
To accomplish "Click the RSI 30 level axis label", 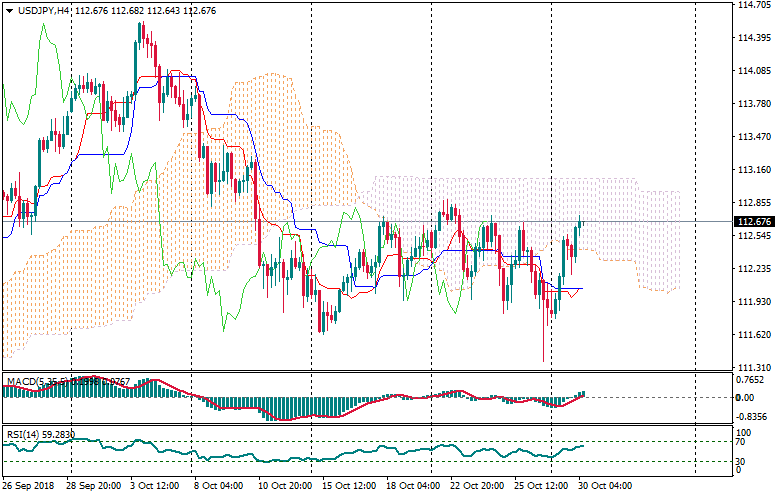I will point(742,461).
